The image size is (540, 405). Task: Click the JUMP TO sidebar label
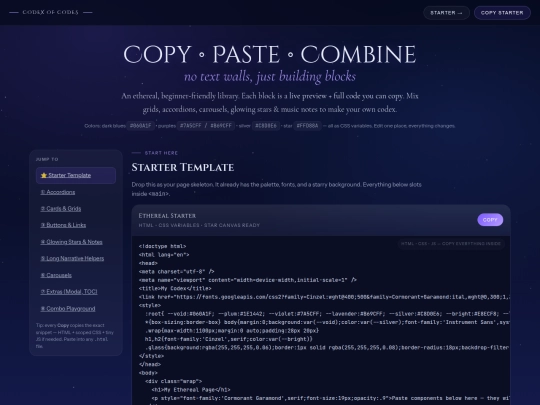pos(47,159)
